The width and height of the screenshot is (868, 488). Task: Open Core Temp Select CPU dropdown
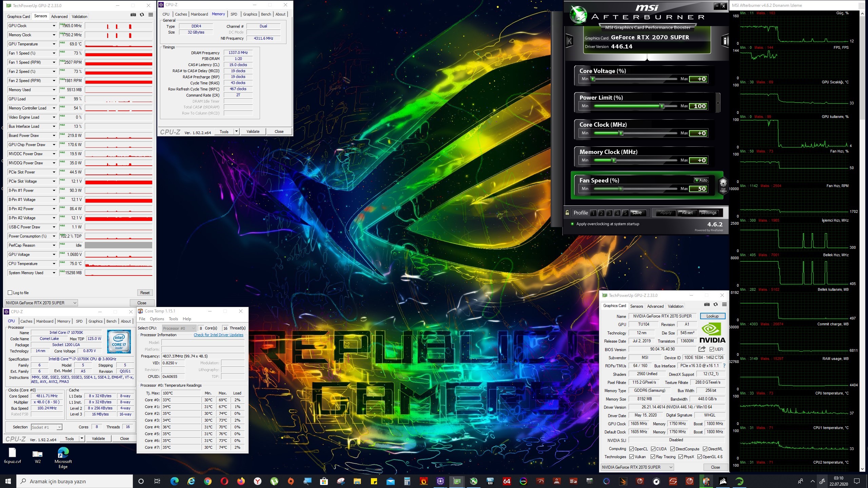point(179,328)
